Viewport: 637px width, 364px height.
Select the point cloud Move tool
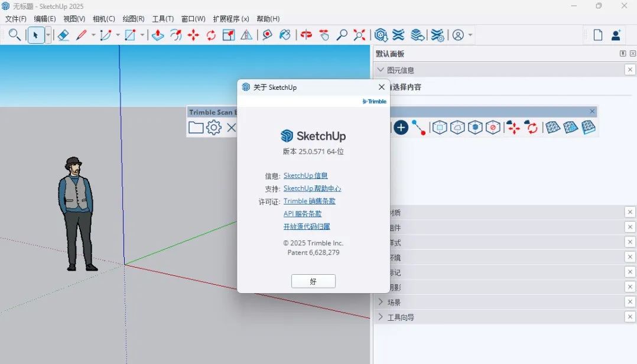coord(513,128)
